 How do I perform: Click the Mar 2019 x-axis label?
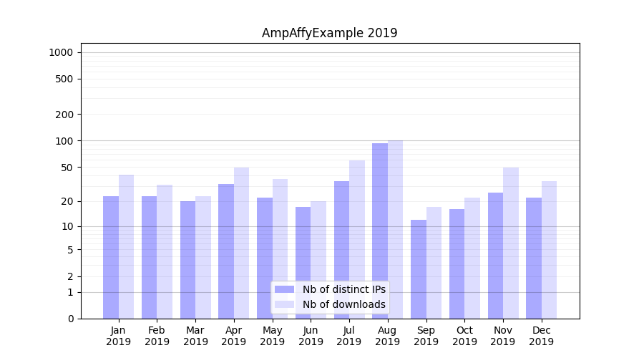click(195, 336)
